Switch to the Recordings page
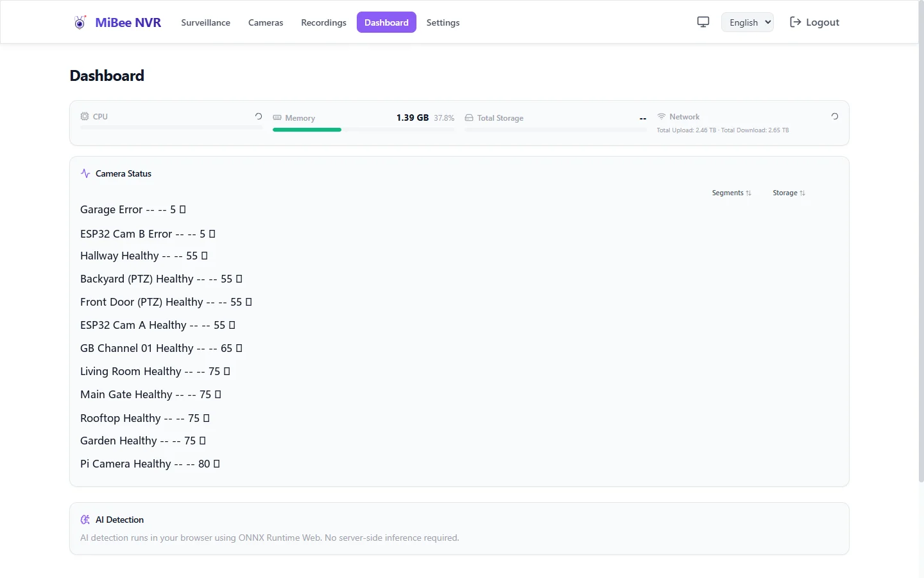Screen dimensions: 924x578 click(323, 22)
